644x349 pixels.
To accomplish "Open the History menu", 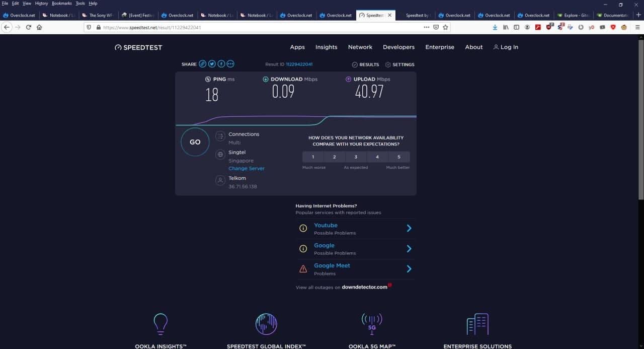I will 41,4.
